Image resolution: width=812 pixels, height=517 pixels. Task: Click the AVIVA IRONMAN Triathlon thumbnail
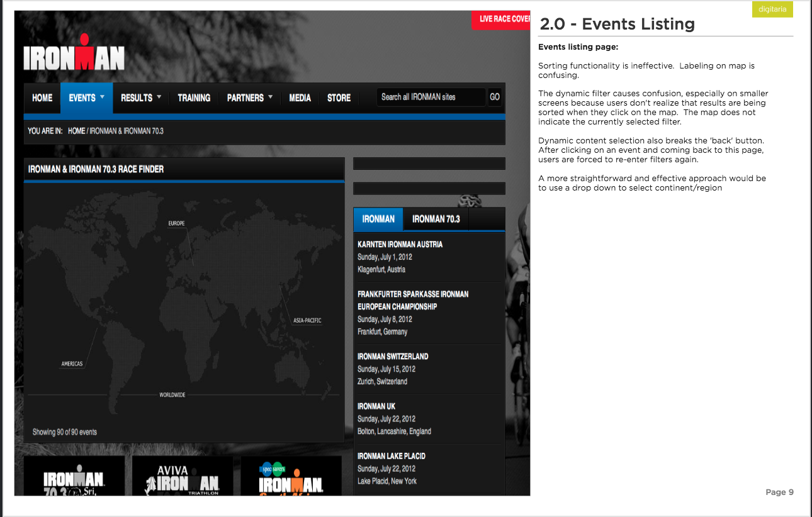(x=183, y=476)
